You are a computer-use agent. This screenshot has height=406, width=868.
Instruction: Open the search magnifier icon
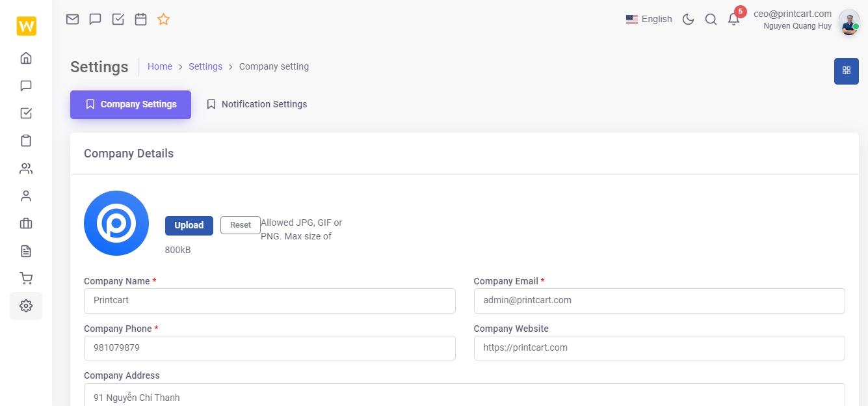[x=711, y=19]
